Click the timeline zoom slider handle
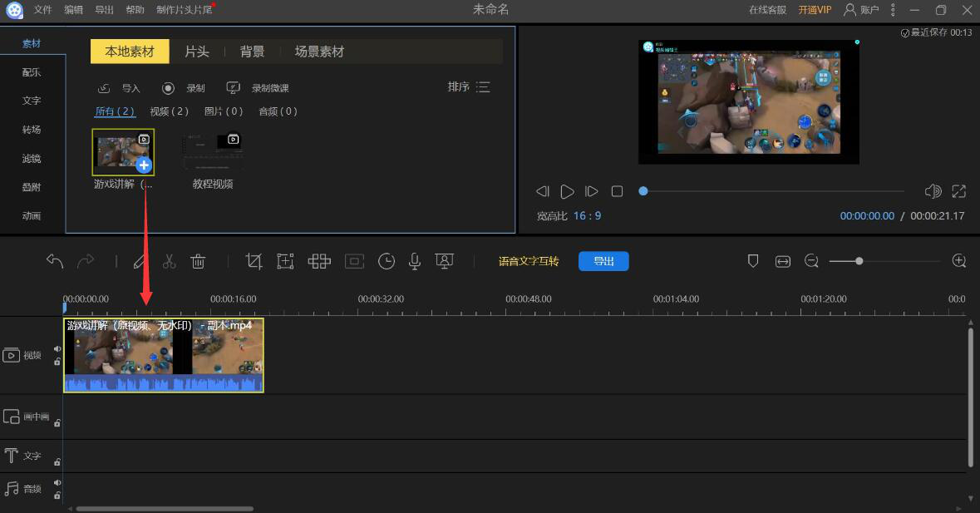This screenshot has width=980, height=513. point(859,261)
